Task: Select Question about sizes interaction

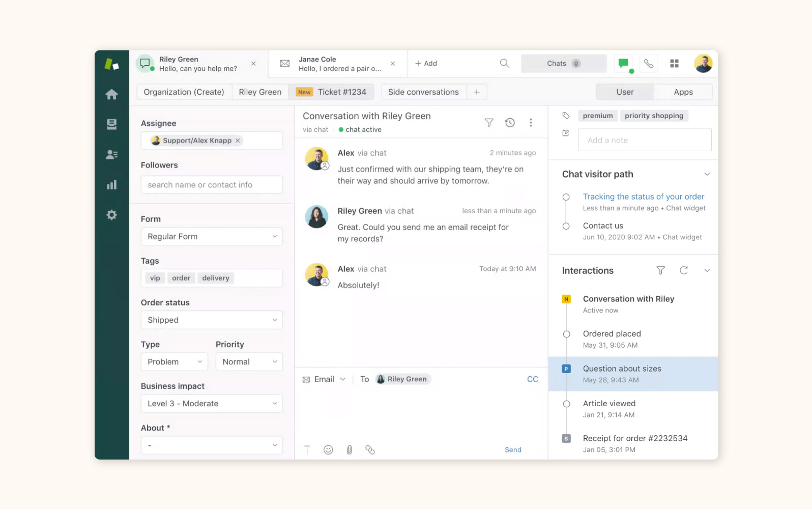Action: (x=633, y=374)
